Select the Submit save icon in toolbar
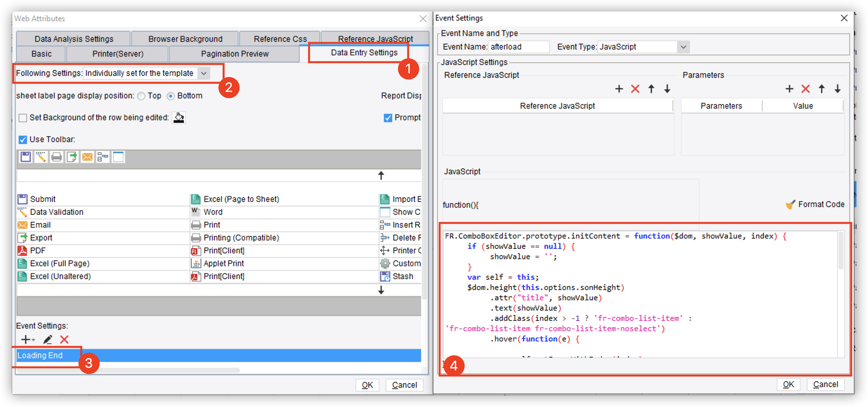This screenshot has height=407, width=868. pos(25,156)
